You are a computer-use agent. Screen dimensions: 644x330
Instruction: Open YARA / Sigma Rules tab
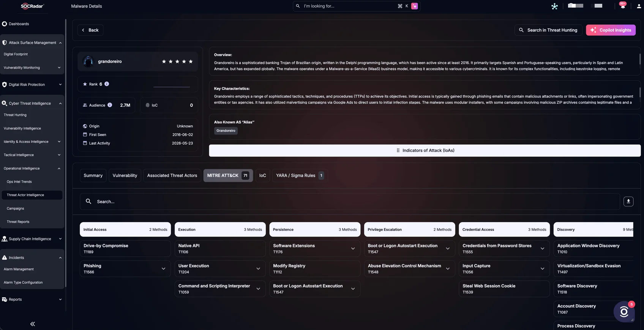[300, 175]
